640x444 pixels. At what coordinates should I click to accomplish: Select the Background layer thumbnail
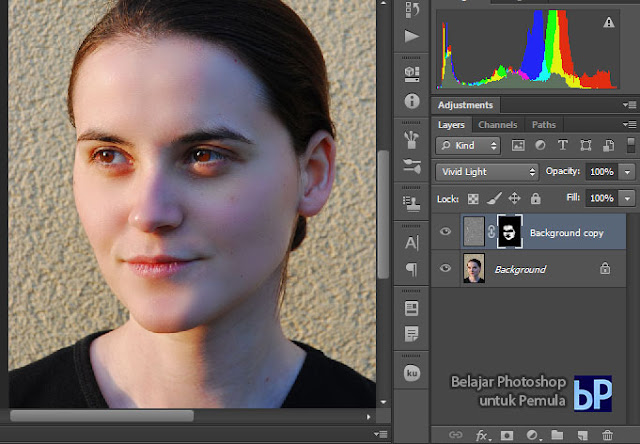click(474, 268)
